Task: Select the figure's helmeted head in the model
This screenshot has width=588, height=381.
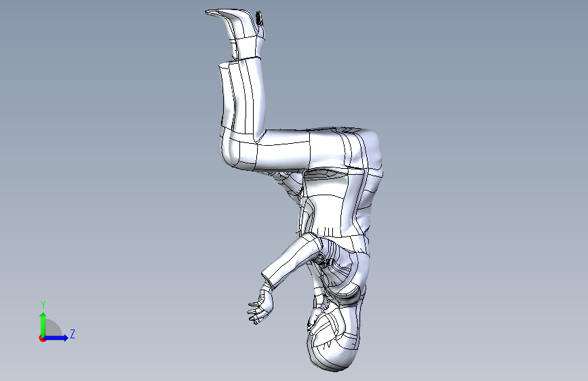Action: click(333, 339)
